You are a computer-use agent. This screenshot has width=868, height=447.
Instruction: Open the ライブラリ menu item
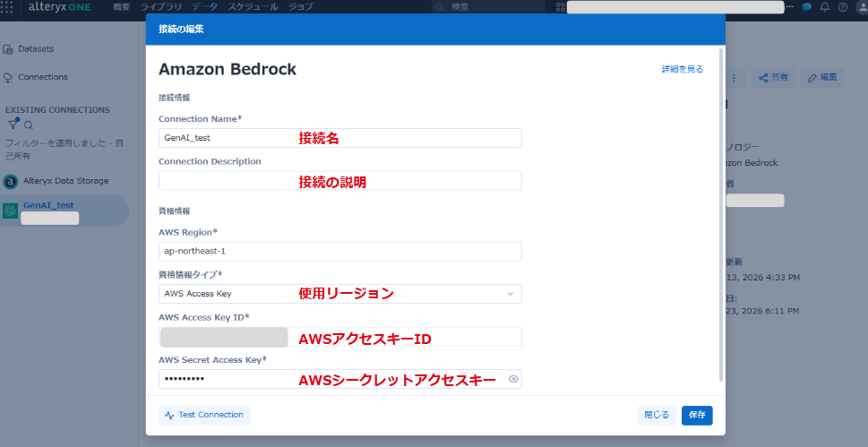coord(160,7)
